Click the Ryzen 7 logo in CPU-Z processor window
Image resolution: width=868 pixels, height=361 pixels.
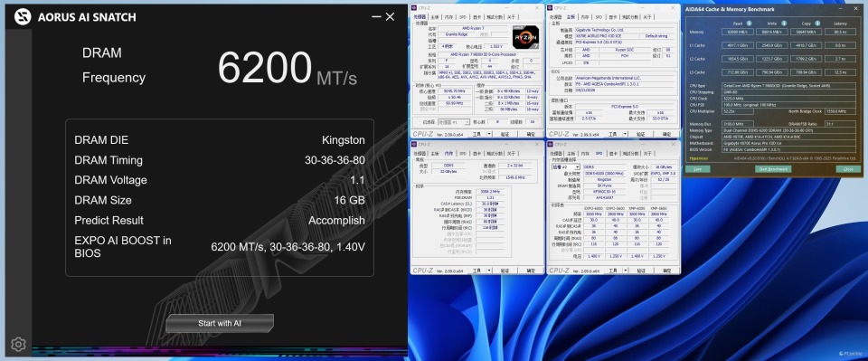[526, 37]
